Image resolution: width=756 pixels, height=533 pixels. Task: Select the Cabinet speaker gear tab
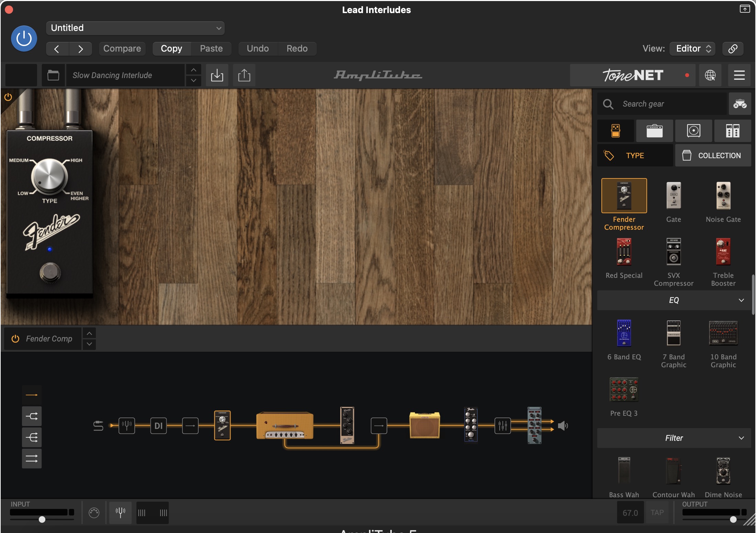(693, 131)
